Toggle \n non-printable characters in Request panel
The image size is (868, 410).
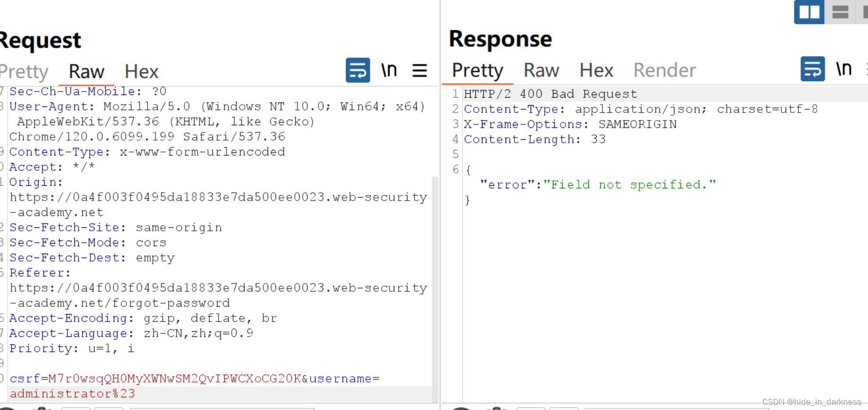pos(389,70)
